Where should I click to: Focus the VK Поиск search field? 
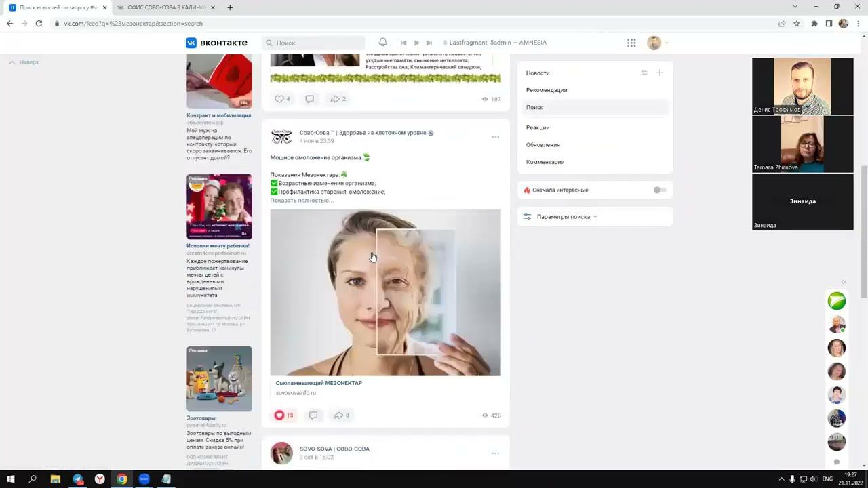(x=313, y=43)
